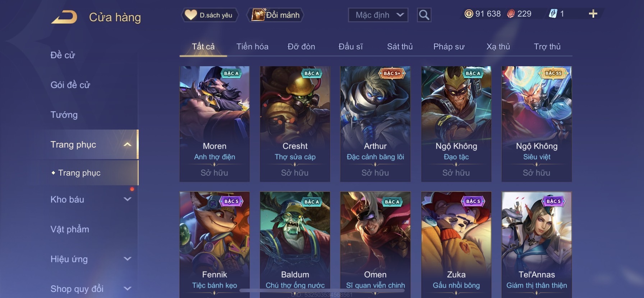Open the Đề cử sidebar menu
This screenshot has height=298, width=644.
click(x=63, y=55)
